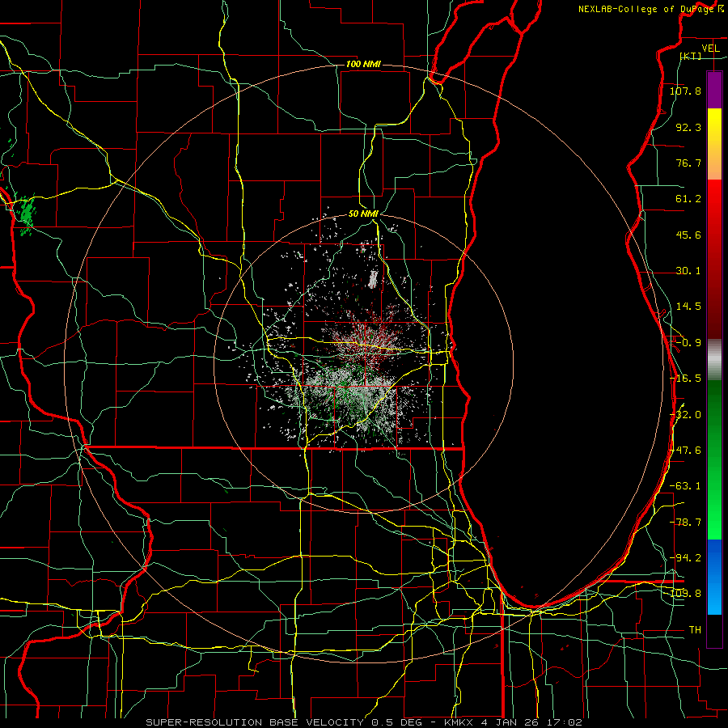728x728 pixels.
Task: Select the 14.5 scale value
Action: pos(688,307)
